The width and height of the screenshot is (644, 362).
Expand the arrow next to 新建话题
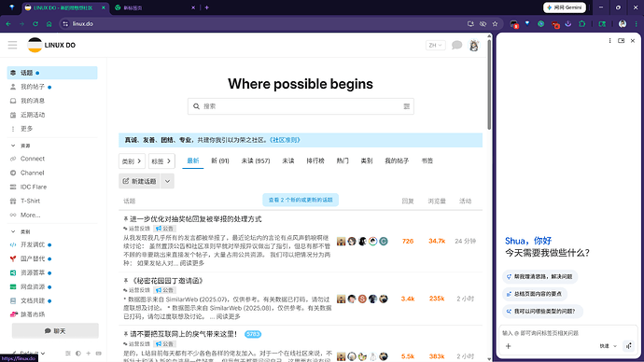click(x=167, y=181)
